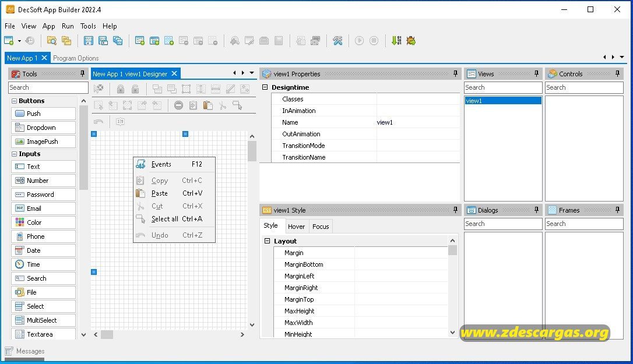The image size is (633, 364).
Task: Click the Paste clipboard icon in the designer toolbar
Action: tap(208, 105)
